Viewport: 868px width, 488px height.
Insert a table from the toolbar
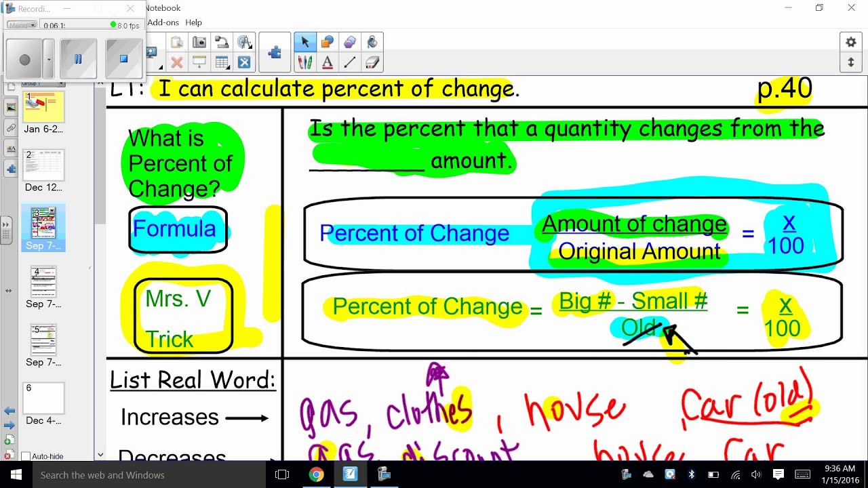pyautogui.click(x=222, y=63)
